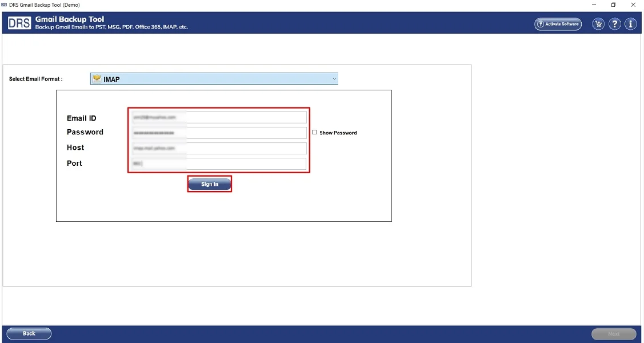Click the DRS logo in the header
This screenshot has height=343, width=644.
coord(18,23)
